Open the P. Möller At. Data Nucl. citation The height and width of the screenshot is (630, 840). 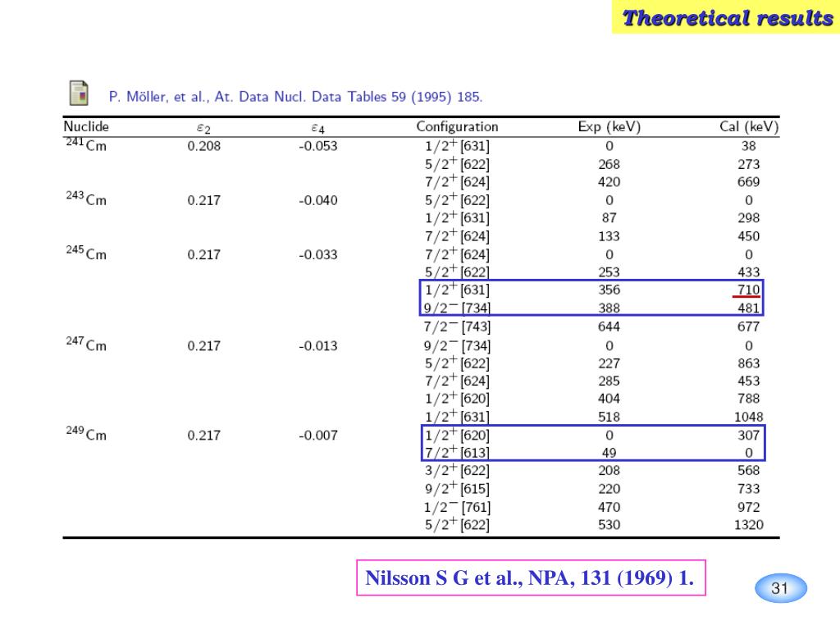(x=295, y=97)
